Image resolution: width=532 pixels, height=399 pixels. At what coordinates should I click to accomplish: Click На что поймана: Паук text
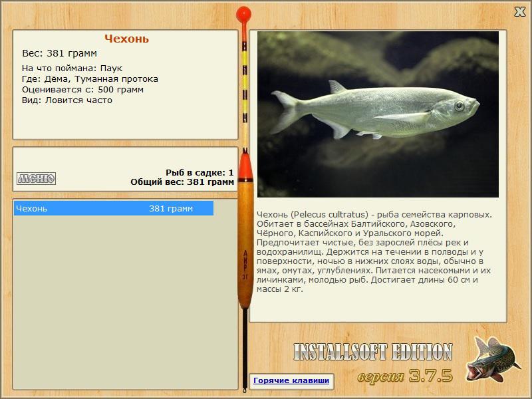pos(72,68)
